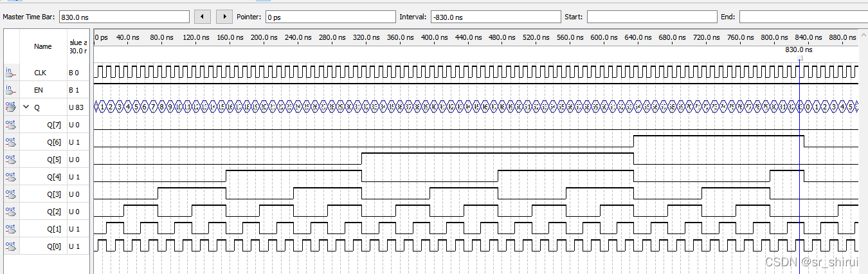Screen dimensions: 868x274
Task: Select the Q bus signal name
Action: (37, 107)
